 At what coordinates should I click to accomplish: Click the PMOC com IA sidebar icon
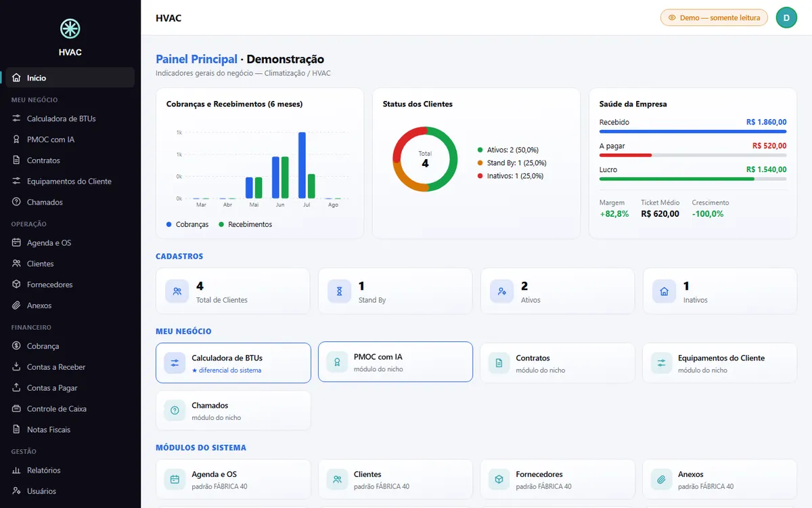click(16, 140)
